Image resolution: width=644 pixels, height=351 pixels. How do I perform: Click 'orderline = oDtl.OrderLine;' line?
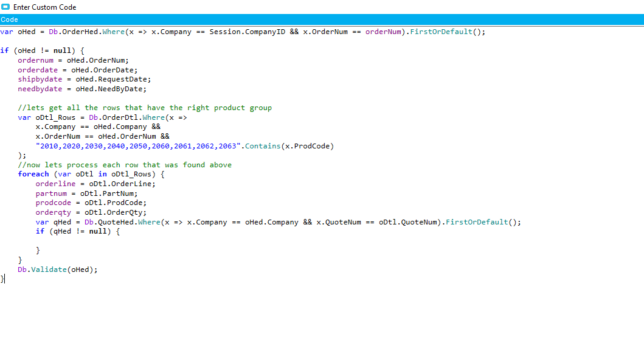[x=95, y=184]
